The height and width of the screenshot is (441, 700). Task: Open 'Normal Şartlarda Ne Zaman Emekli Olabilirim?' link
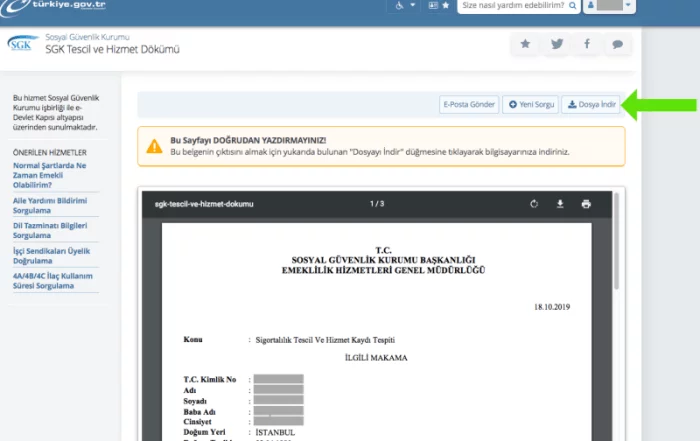pos(50,175)
